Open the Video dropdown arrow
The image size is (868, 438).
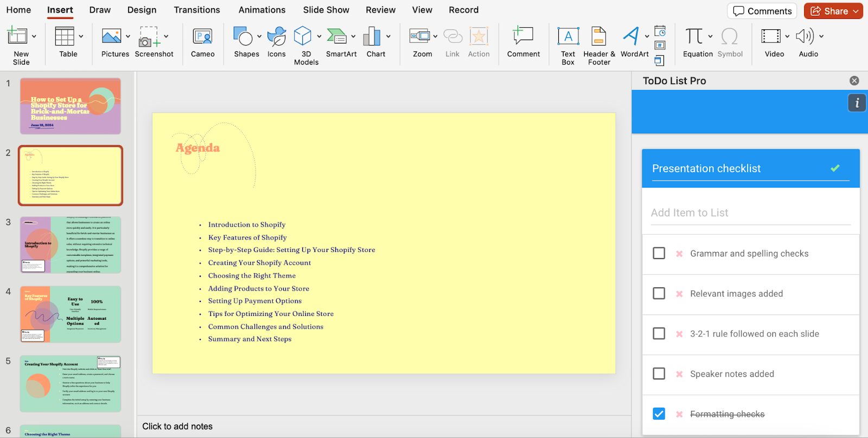(x=787, y=36)
